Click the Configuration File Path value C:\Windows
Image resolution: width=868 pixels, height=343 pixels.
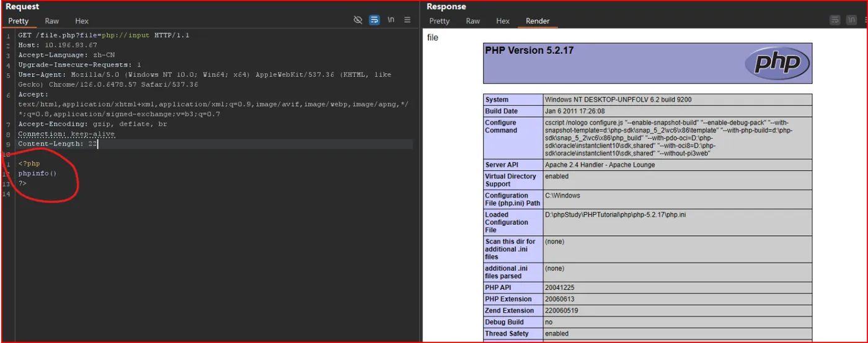(562, 196)
